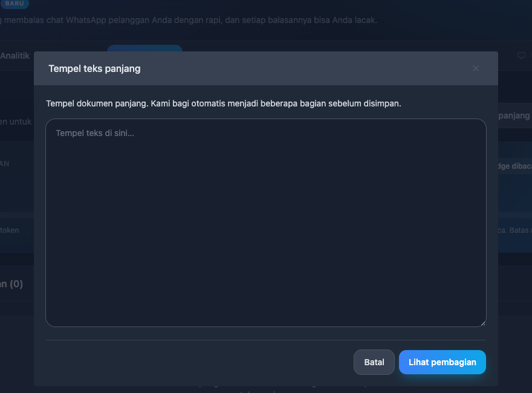Click the Tempel teks panjang dialog title
Image resolution: width=532 pixels, height=393 pixels.
click(94, 68)
